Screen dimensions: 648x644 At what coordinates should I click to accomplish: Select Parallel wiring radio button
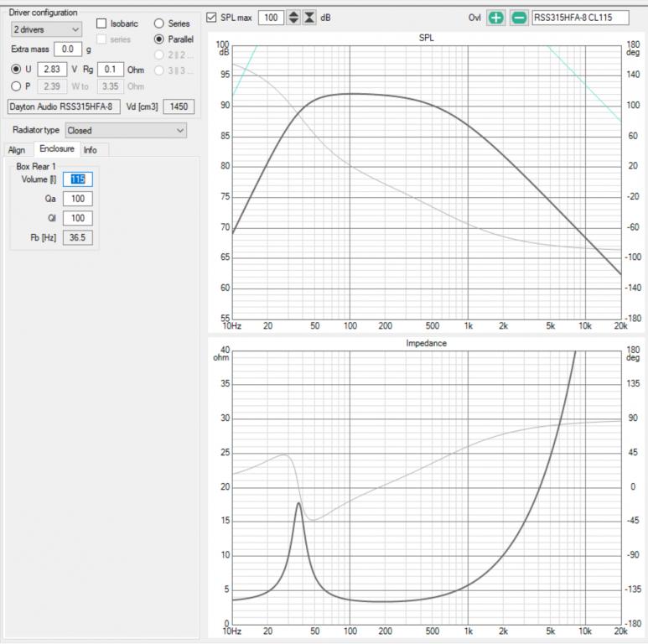click(158, 39)
